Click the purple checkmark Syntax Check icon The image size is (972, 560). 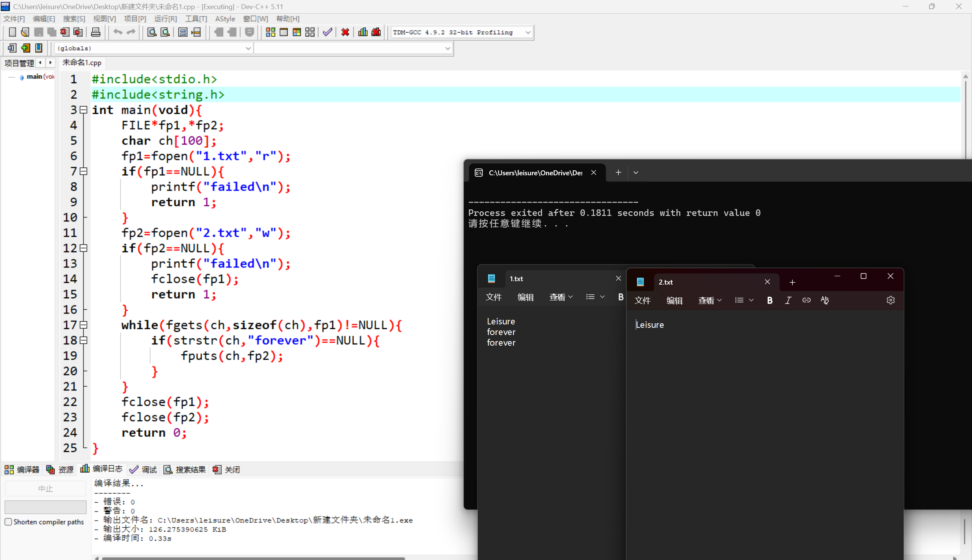[327, 32]
